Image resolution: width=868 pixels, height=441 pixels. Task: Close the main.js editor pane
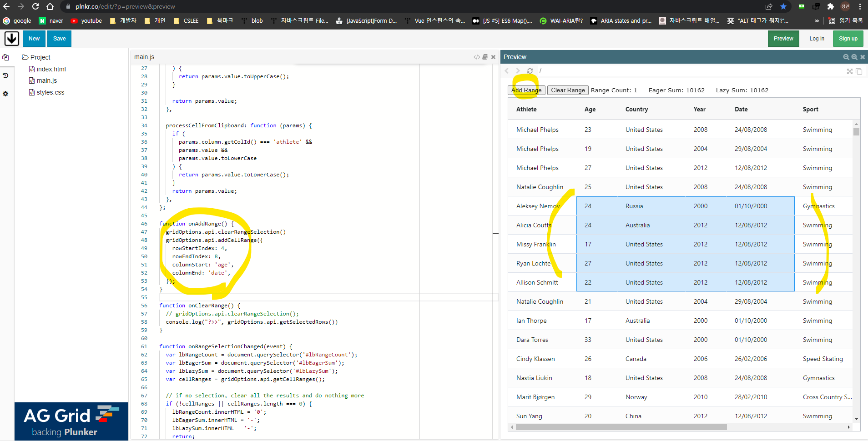click(x=493, y=57)
